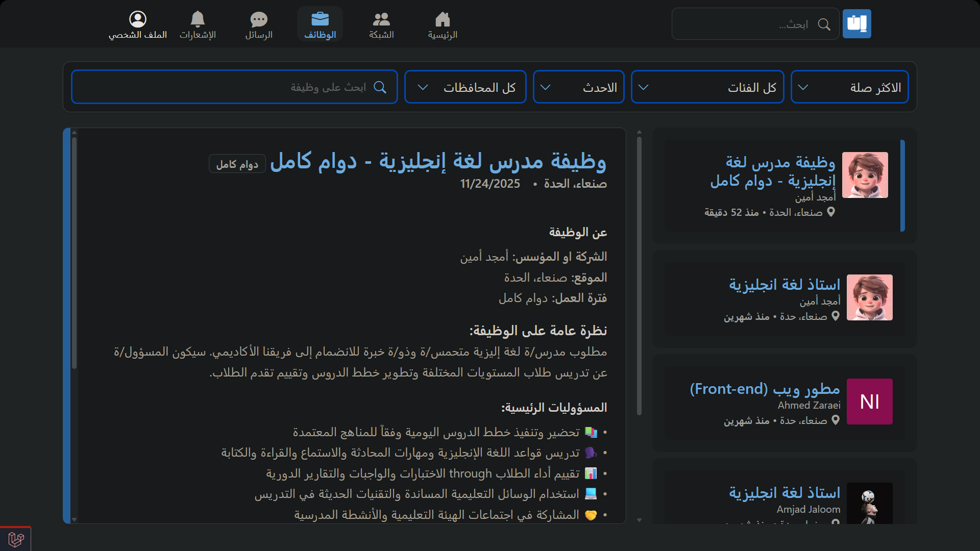This screenshot has height=551, width=980.
Task: Click the site logo icon
Action: pyautogui.click(x=856, y=24)
